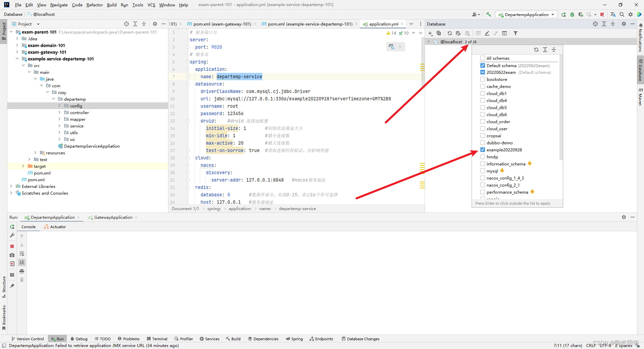Click the Print console icon
The width and height of the screenshot is (644, 349).
pyautogui.click(x=22, y=271)
